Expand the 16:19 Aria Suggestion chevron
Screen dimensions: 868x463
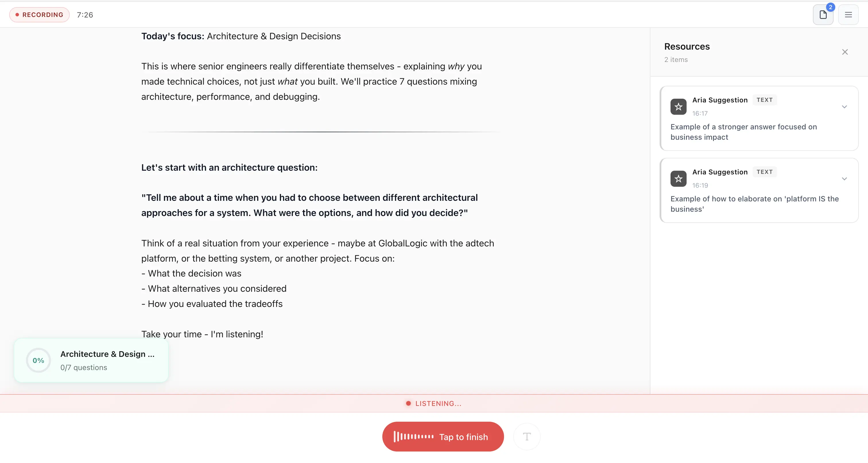pyautogui.click(x=844, y=179)
